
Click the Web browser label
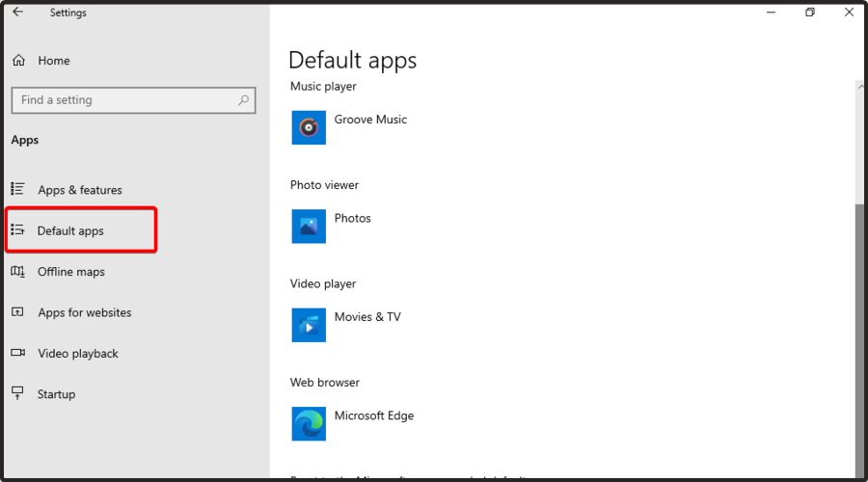click(x=325, y=383)
